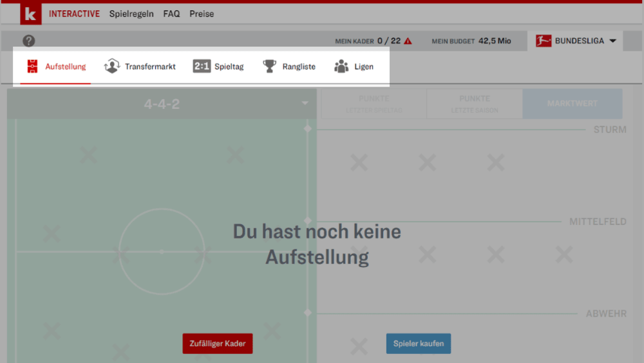Open the FAQ menu item

pos(171,14)
